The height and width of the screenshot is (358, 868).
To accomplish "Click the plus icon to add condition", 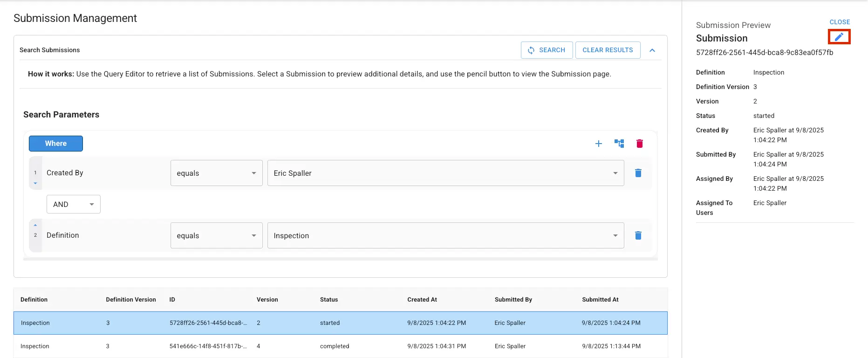I will point(599,144).
